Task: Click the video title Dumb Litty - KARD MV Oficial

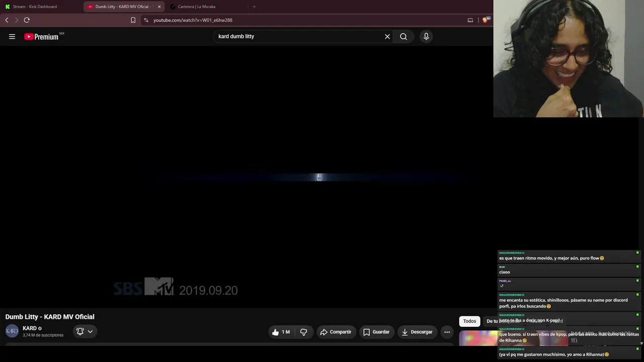Action: click(x=50, y=317)
